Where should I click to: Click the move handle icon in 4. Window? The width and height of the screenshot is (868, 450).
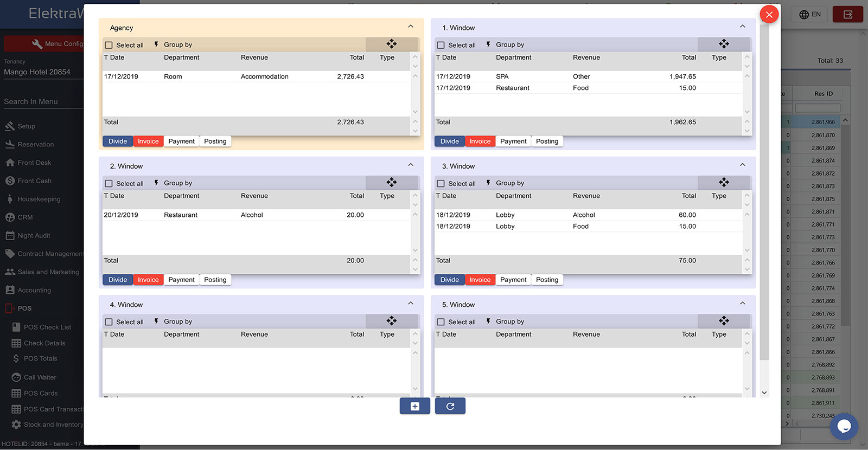[392, 321]
